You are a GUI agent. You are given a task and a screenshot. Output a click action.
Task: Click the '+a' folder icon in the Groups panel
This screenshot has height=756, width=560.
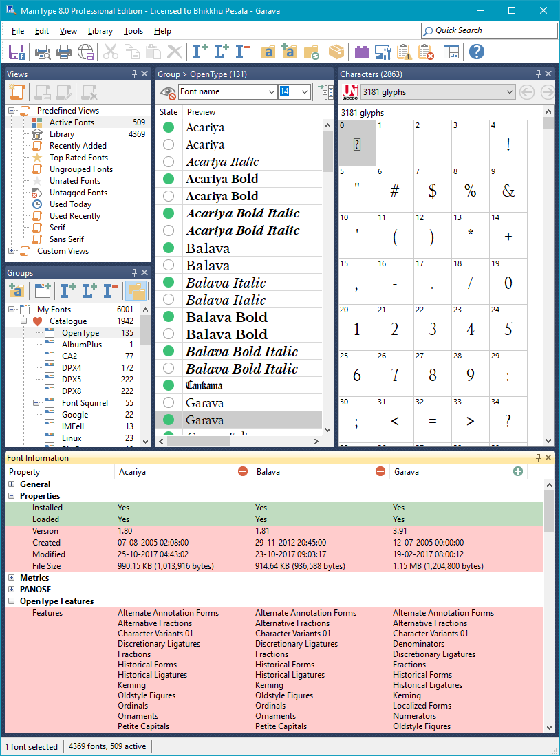pyautogui.click(x=17, y=291)
